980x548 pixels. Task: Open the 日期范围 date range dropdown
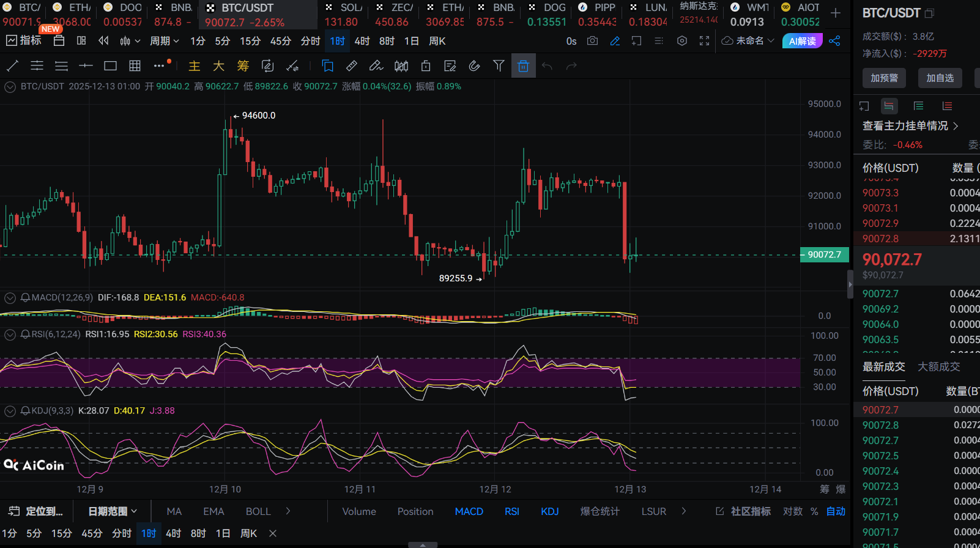pyautogui.click(x=112, y=511)
